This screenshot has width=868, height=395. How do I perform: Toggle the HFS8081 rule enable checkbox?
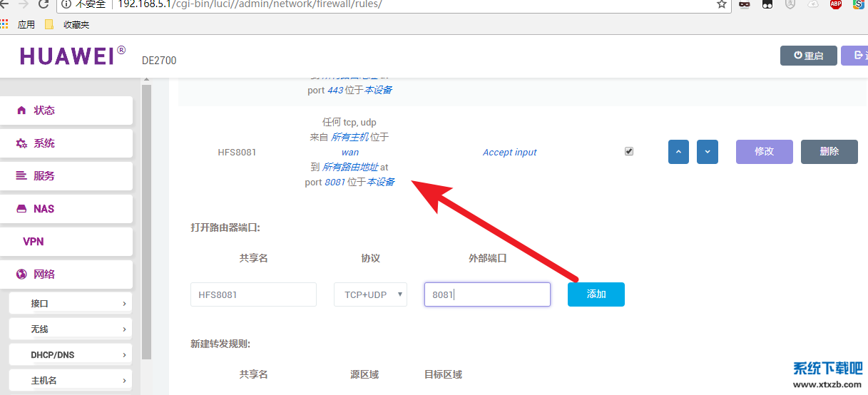tap(628, 151)
